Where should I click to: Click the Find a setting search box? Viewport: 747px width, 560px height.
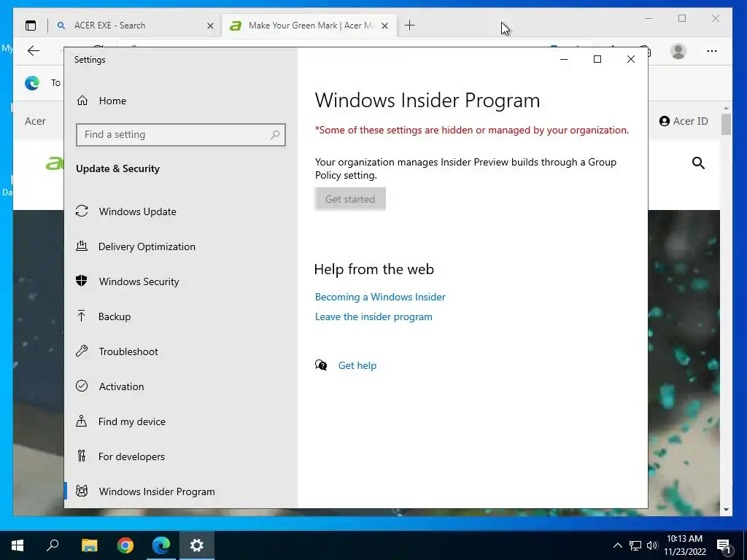pyautogui.click(x=181, y=135)
